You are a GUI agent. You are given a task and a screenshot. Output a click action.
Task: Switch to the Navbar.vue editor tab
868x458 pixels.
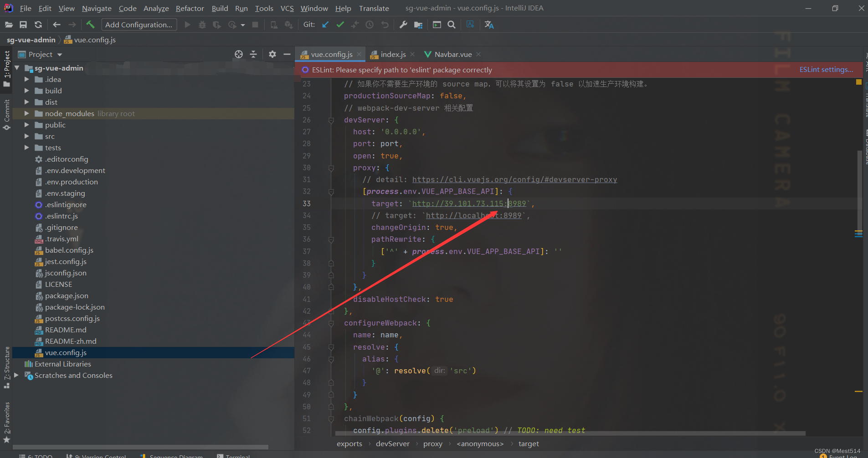click(453, 54)
